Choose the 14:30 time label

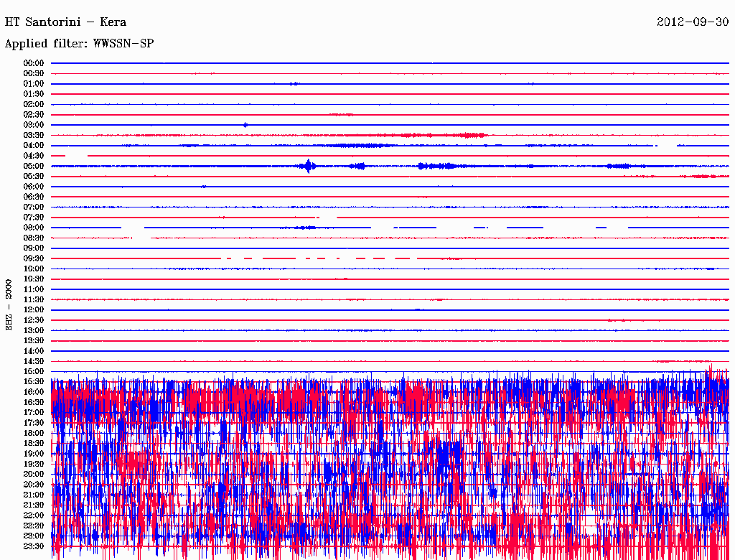point(34,361)
